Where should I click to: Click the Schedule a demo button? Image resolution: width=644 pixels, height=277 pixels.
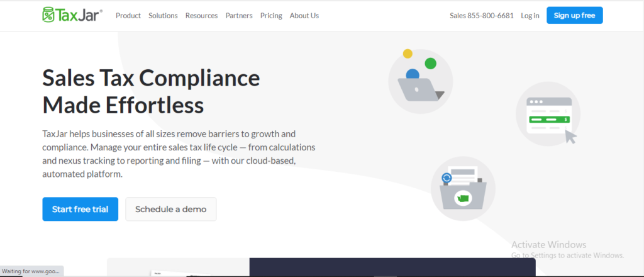[x=171, y=209]
